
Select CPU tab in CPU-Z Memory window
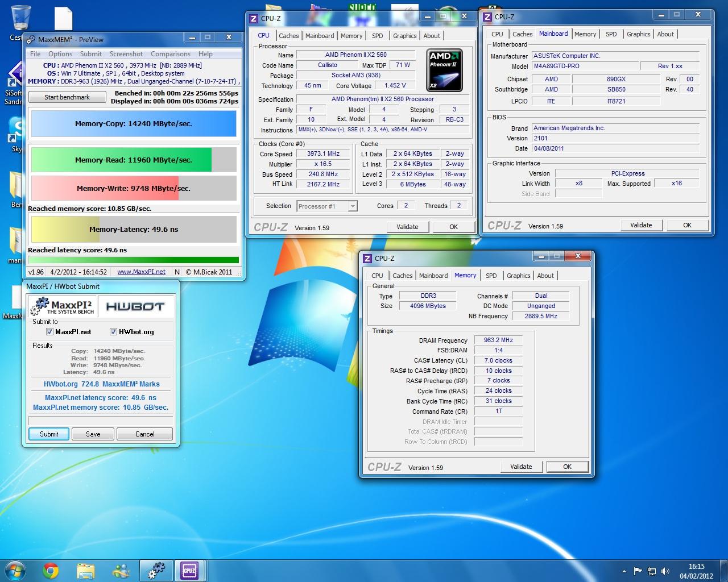[377, 276]
